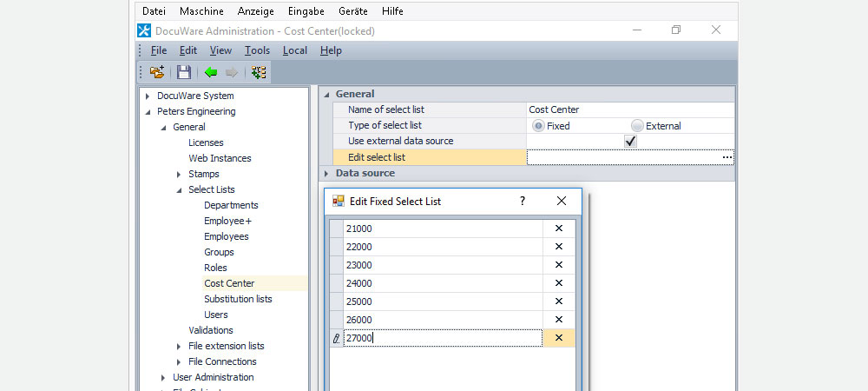
Task: Expand the Data source section
Action: [x=326, y=174]
